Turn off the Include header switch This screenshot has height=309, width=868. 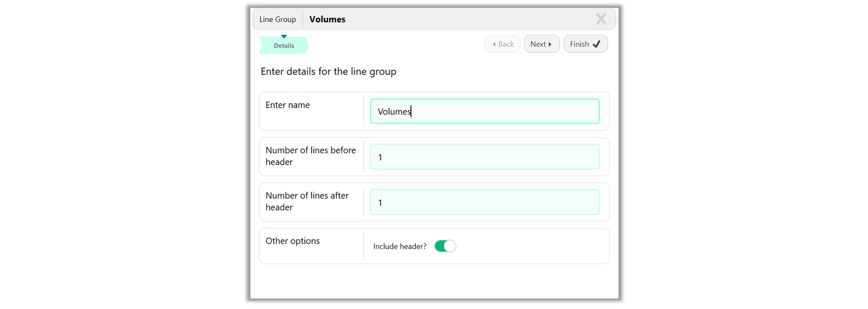[445, 246]
